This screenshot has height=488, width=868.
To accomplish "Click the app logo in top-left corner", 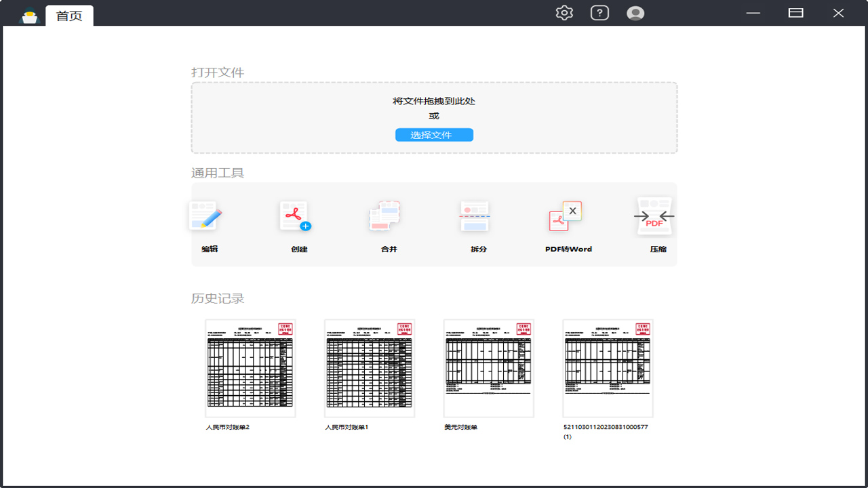I will (x=28, y=12).
